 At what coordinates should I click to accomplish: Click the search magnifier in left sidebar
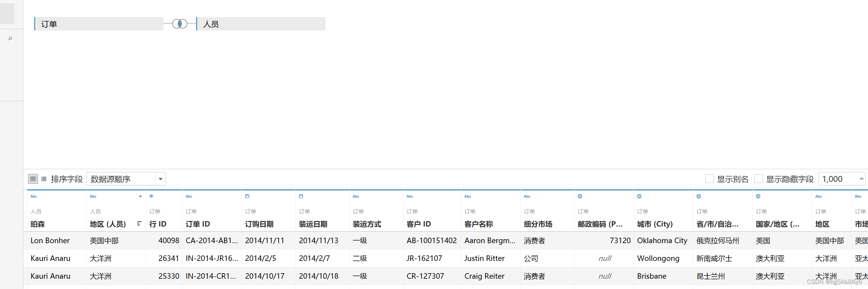10,38
